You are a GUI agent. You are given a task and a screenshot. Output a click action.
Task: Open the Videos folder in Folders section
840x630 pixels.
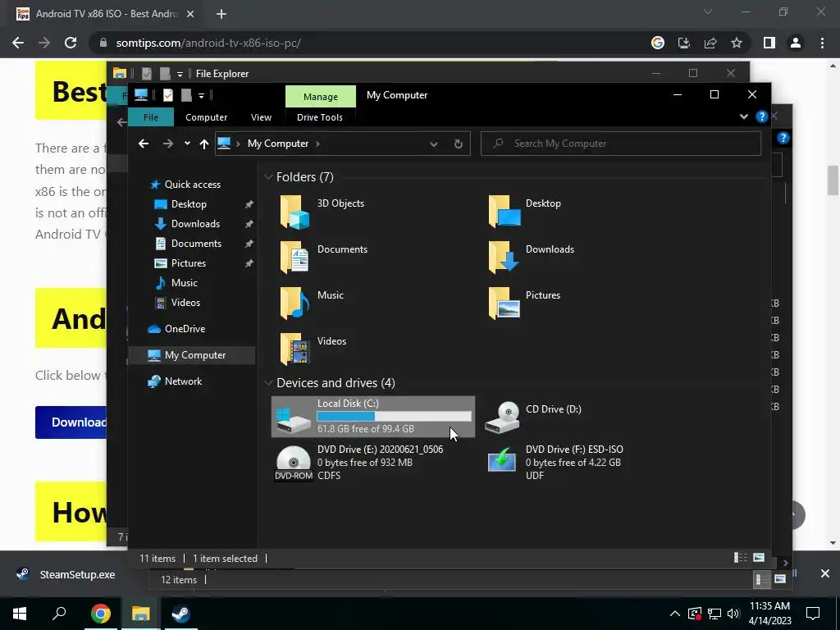[x=294, y=349]
